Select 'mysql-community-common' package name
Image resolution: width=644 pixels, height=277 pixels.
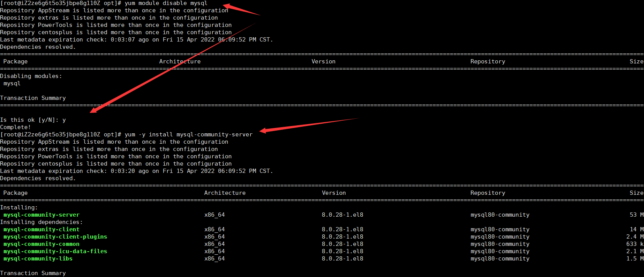42,244
